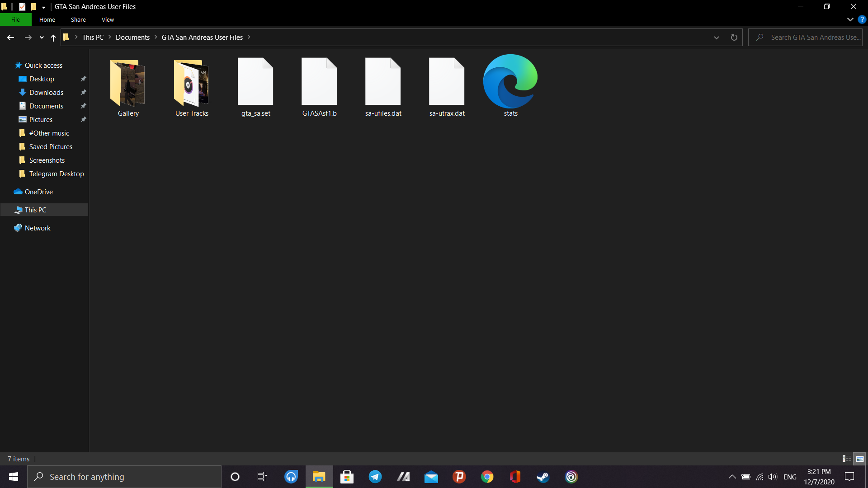Select This PC in the navigation pane

tap(35, 210)
